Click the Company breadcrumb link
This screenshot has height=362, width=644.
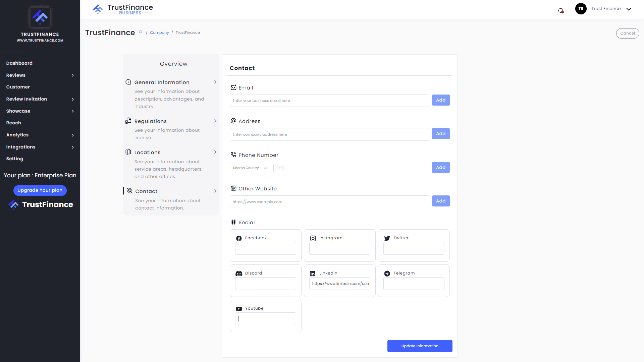(159, 33)
